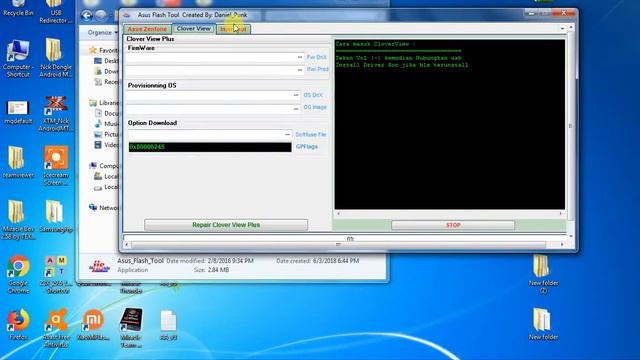Click the GPFlags link

tap(307, 147)
